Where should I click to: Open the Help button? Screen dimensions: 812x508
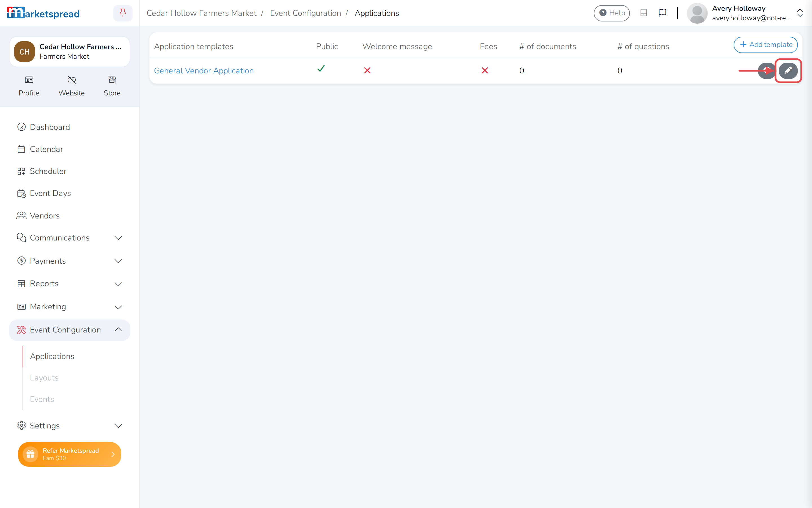(611, 13)
